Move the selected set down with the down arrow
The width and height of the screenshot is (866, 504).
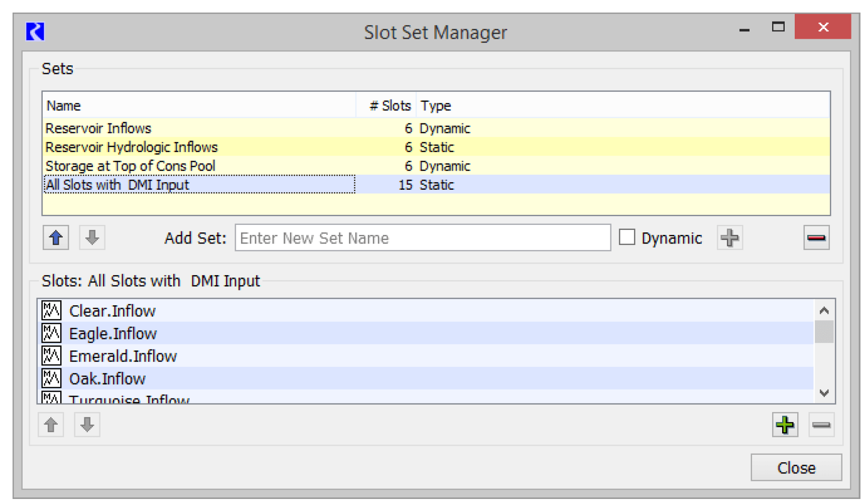91,238
